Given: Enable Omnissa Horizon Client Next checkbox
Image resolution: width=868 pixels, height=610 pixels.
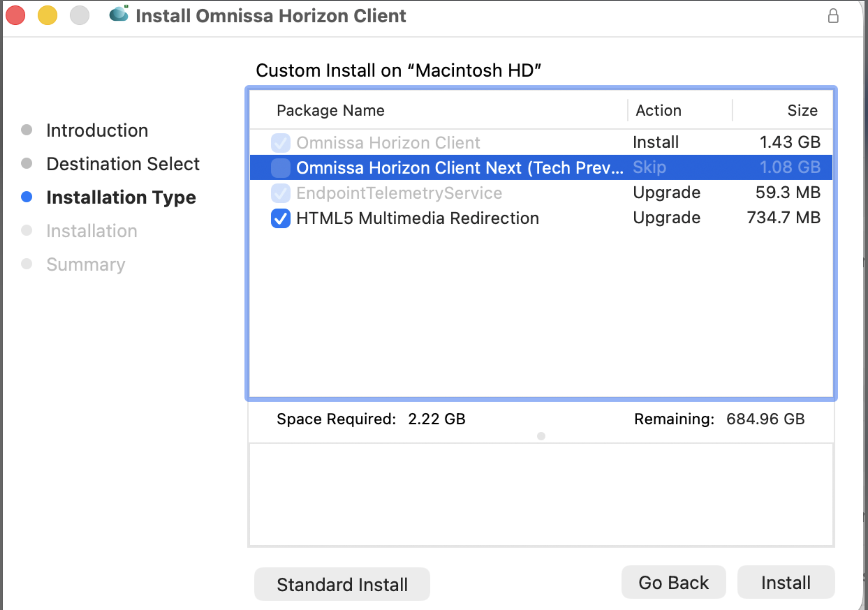Looking at the screenshot, I should click(281, 168).
